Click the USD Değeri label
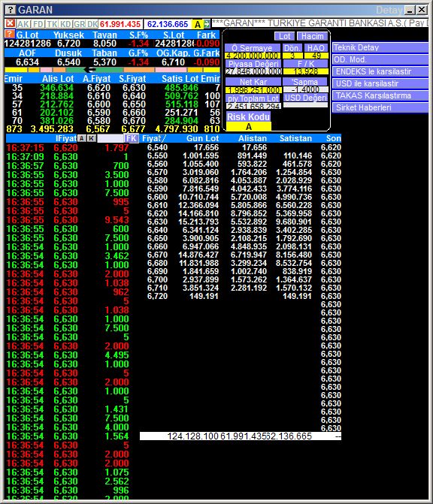This screenshot has height=504, width=433. click(306, 98)
